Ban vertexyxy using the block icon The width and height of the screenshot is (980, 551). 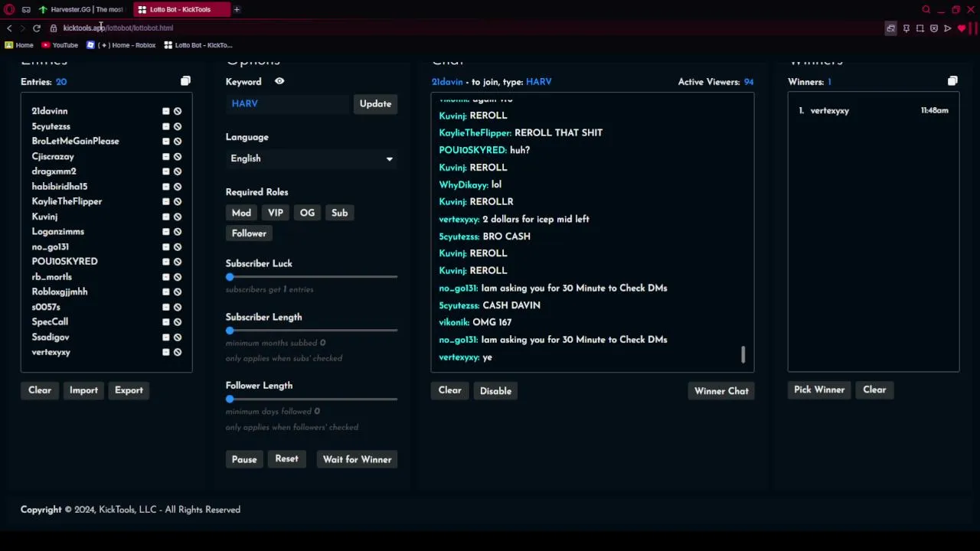click(178, 352)
